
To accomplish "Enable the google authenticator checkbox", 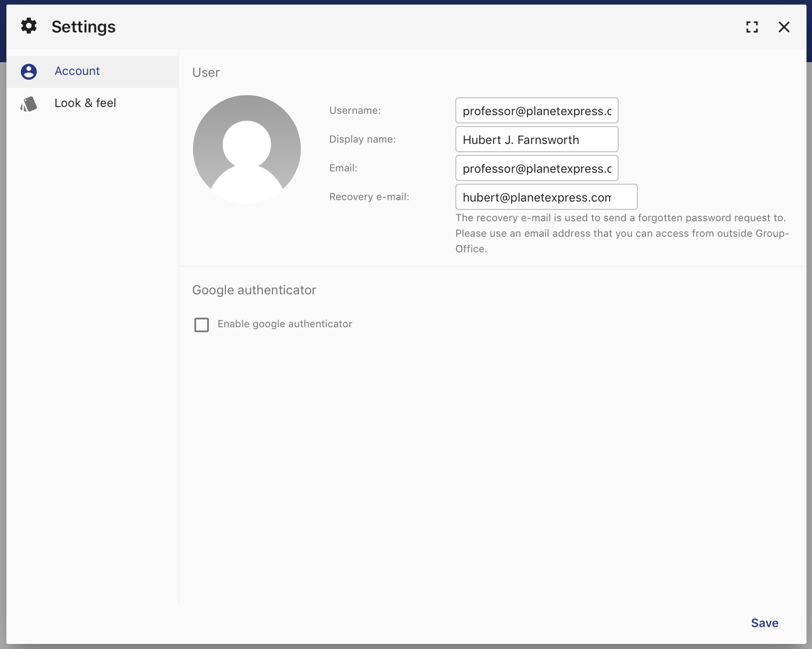I will pos(202,324).
